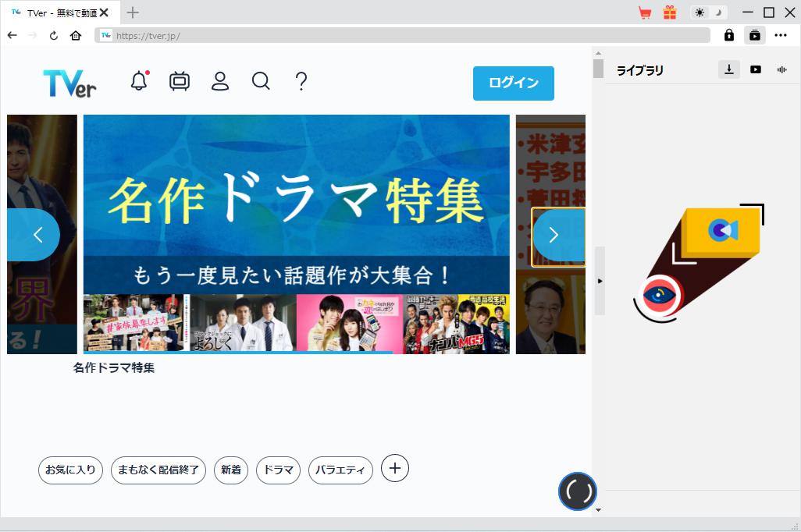The height and width of the screenshot is (532, 801).
Task: Advance carousel with right arrow
Action: pyautogui.click(x=554, y=235)
